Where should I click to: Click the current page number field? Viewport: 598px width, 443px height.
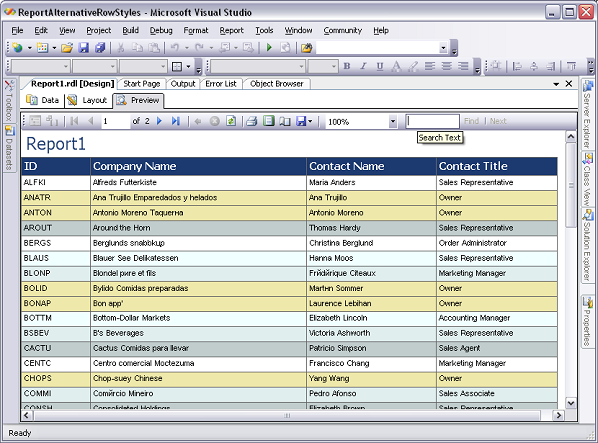(x=116, y=121)
